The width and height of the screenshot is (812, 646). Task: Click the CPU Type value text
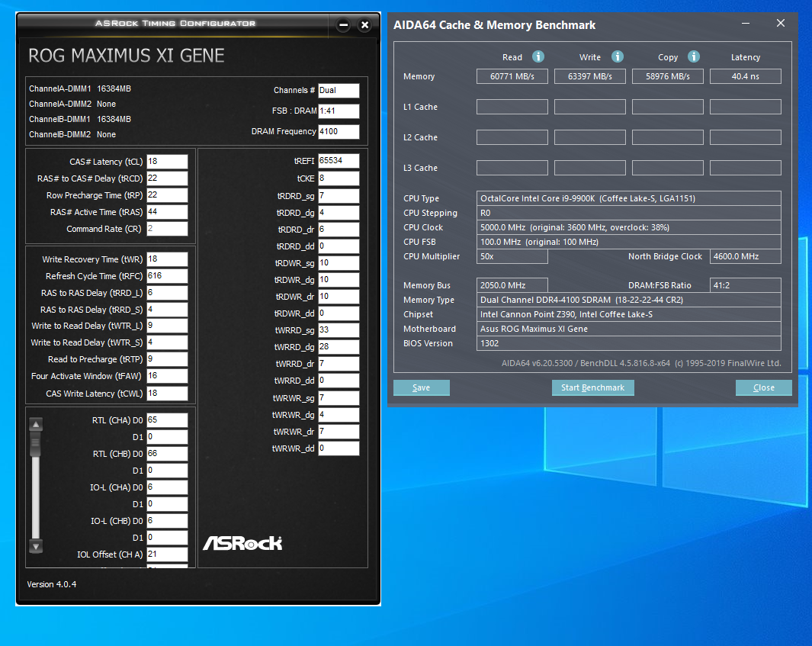click(588, 198)
